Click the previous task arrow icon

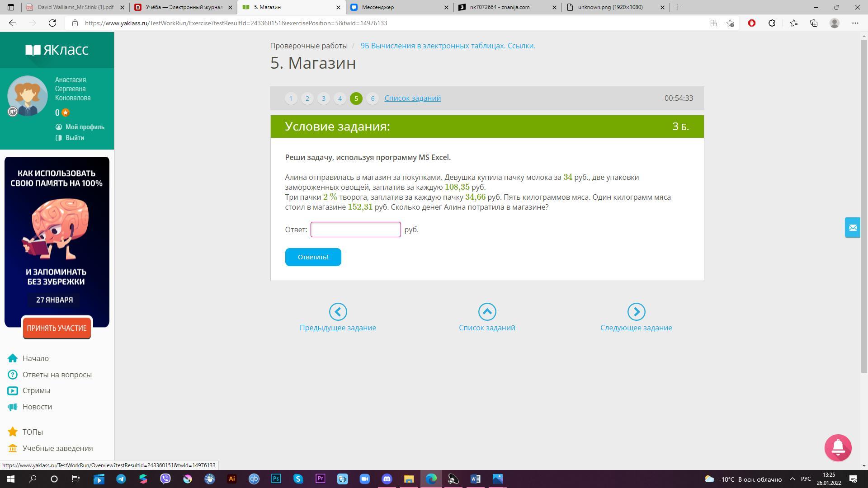(x=338, y=312)
